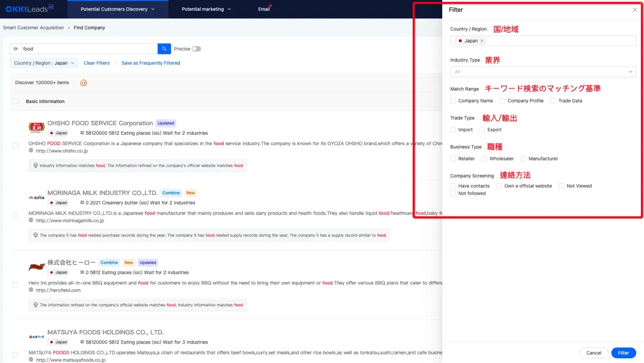The width and height of the screenshot is (644, 363).
Task: Click the globe icon beside morinagamilk.co.jp
Action: tap(31, 220)
